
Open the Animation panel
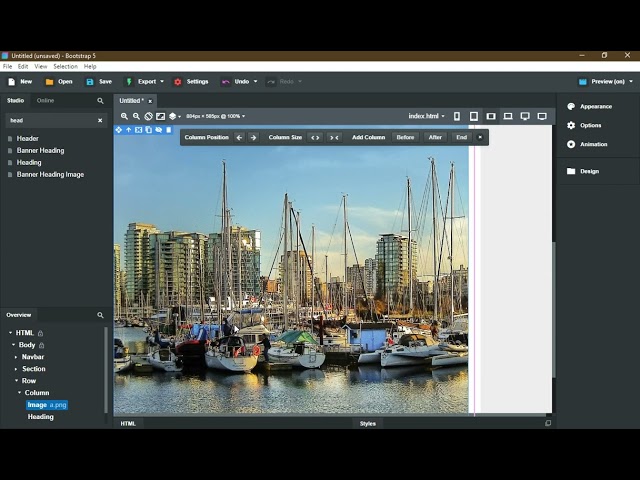click(588, 144)
